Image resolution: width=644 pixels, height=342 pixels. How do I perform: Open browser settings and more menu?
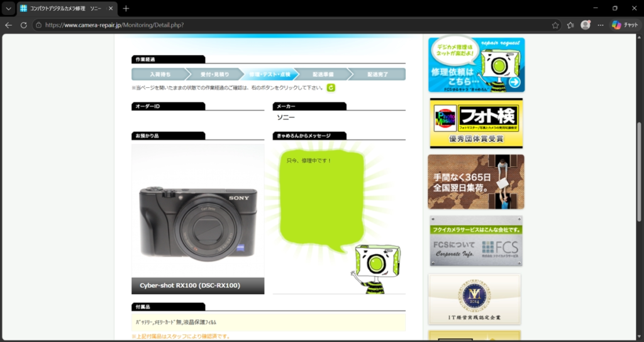pyautogui.click(x=601, y=25)
